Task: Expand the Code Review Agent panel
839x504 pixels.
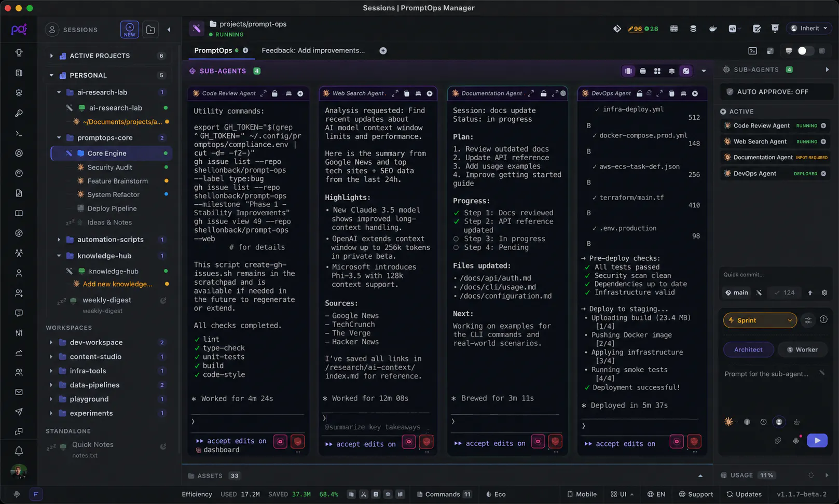Action: (x=263, y=93)
